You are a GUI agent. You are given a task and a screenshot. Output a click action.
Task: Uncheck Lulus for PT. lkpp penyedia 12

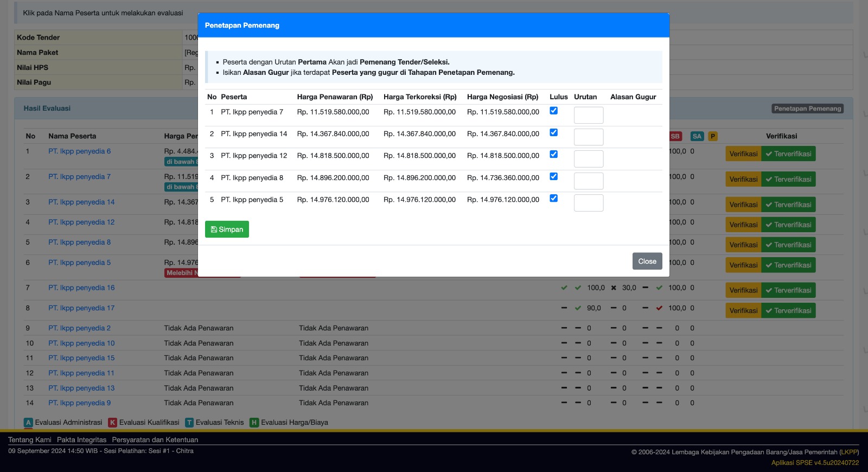(553, 155)
